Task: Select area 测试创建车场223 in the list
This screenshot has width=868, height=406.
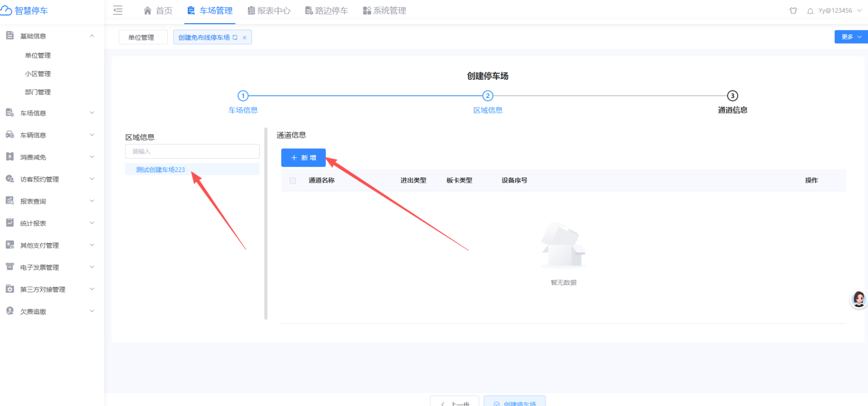Action: [192, 170]
